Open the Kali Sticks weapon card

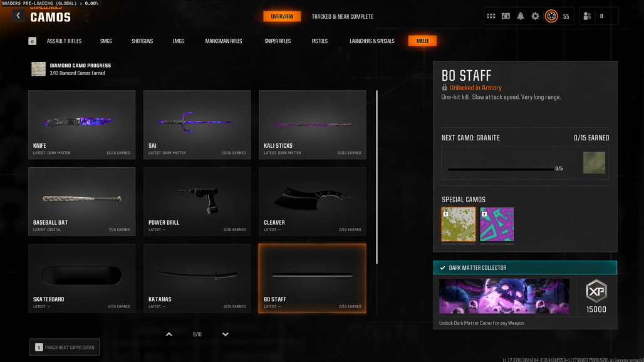[313, 125]
